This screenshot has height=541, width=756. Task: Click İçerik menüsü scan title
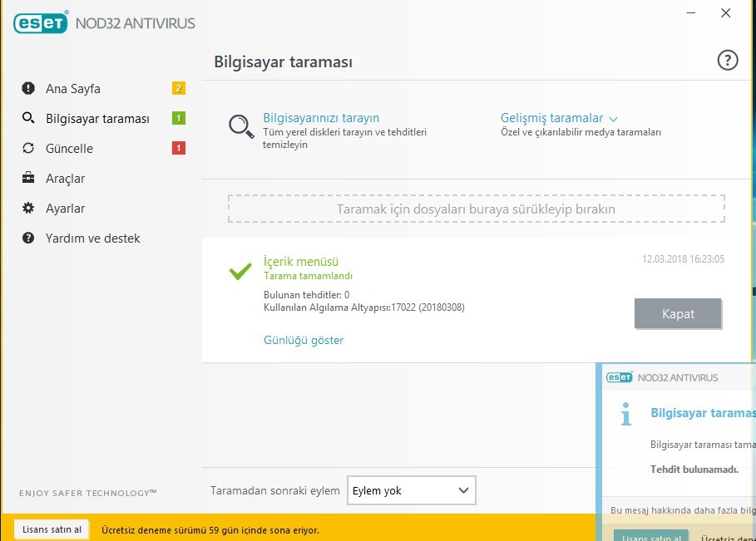point(301,261)
